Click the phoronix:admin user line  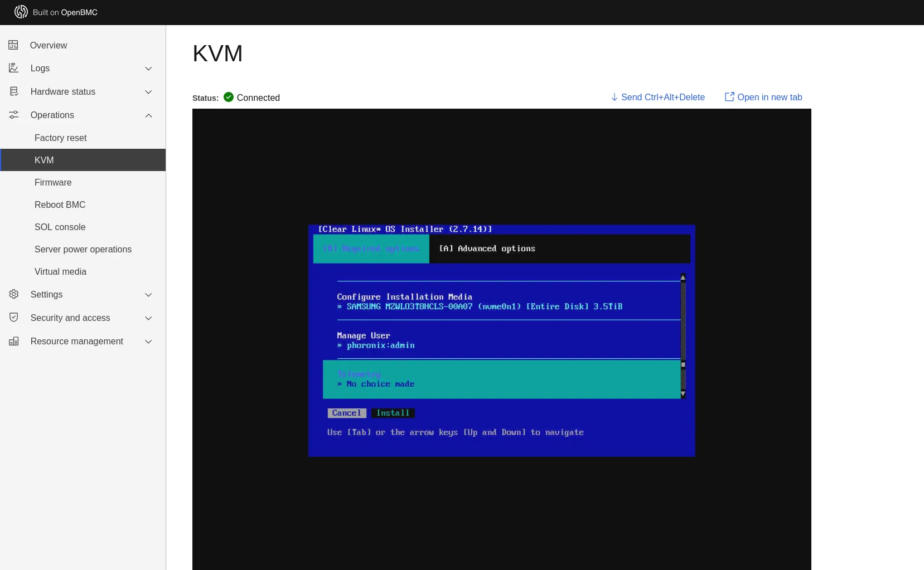point(376,345)
